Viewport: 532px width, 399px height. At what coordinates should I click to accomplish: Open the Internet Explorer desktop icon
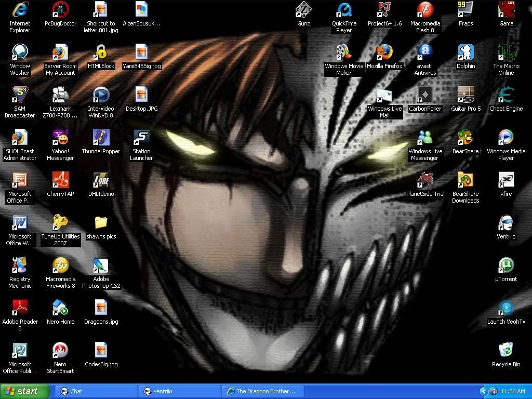pyautogui.click(x=20, y=9)
